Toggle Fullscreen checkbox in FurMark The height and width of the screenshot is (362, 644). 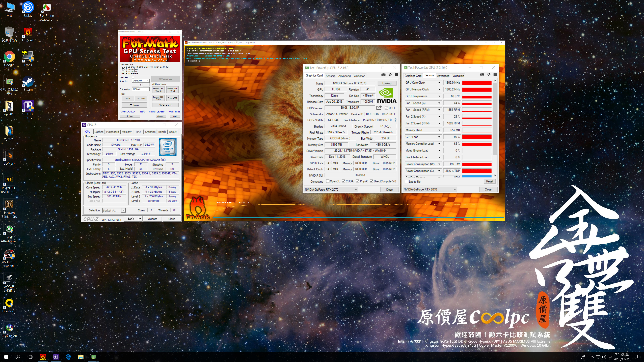click(x=133, y=77)
